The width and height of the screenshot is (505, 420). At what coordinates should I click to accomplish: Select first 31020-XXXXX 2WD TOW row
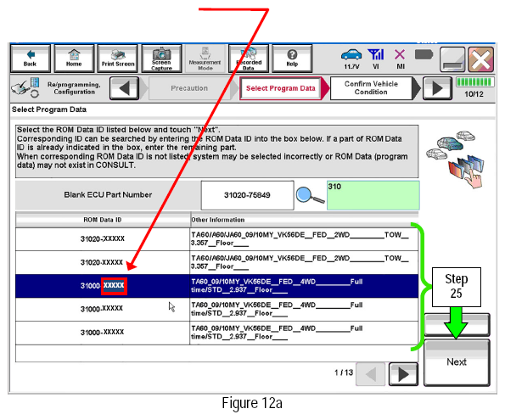(217, 239)
